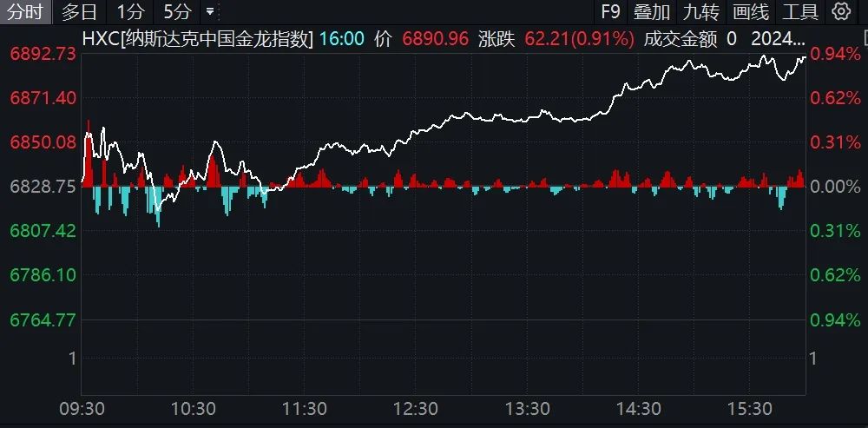Click the 九转 indicator button
The width and height of the screenshot is (868, 428).
click(700, 11)
